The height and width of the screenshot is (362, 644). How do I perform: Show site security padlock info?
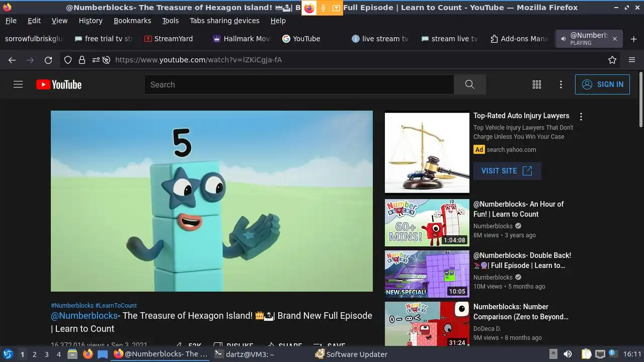pyautogui.click(x=82, y=60)
